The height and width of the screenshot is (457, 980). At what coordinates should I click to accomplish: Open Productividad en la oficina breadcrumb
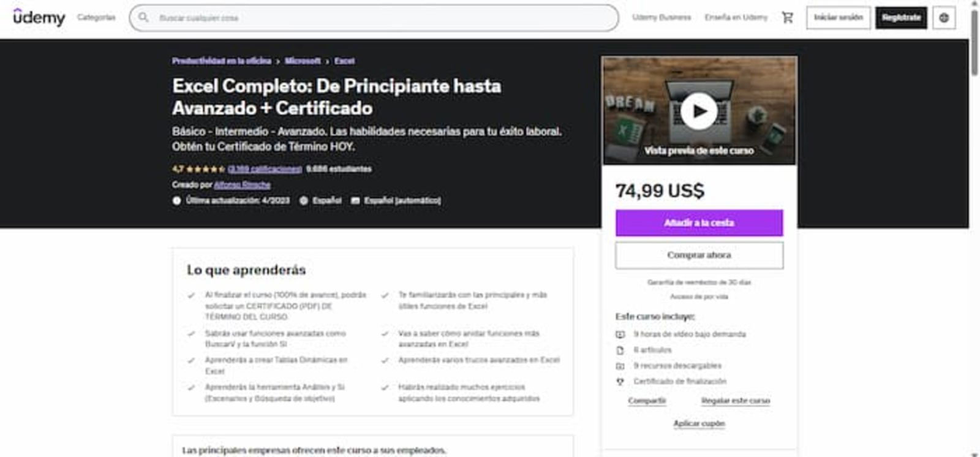[222, 61]
